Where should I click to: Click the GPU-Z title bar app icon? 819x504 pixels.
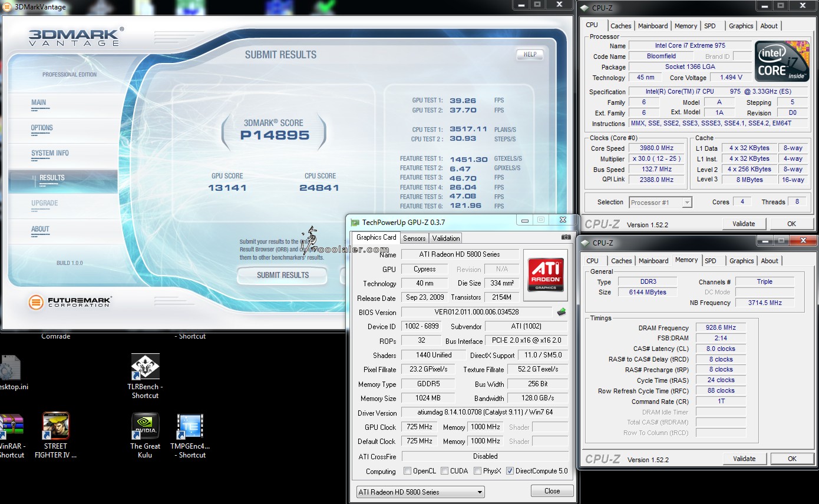point(355,222)
